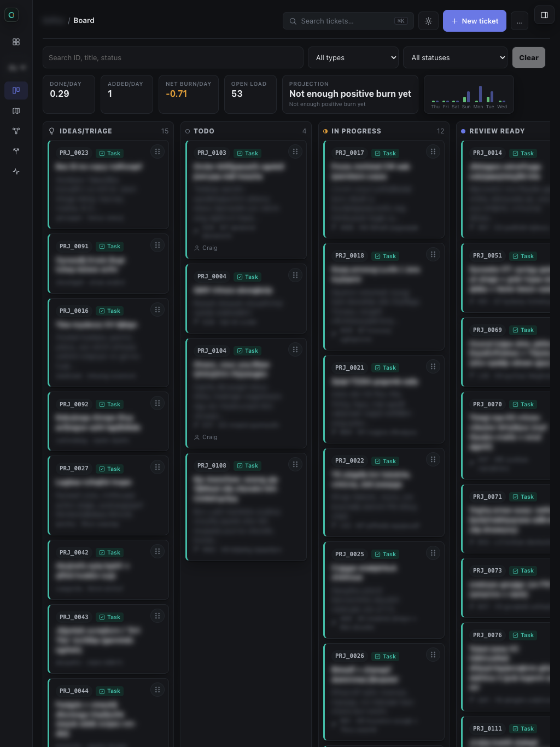
Task: Open ticket ID PRJ_0073
Action: click(x=487, y=571)
